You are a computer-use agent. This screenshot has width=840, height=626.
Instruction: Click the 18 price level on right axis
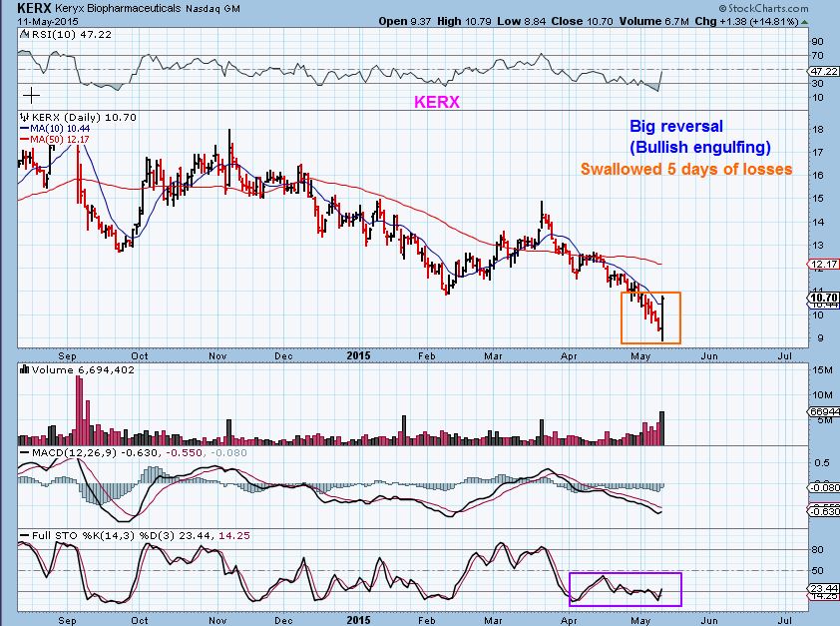pos(817,129)
